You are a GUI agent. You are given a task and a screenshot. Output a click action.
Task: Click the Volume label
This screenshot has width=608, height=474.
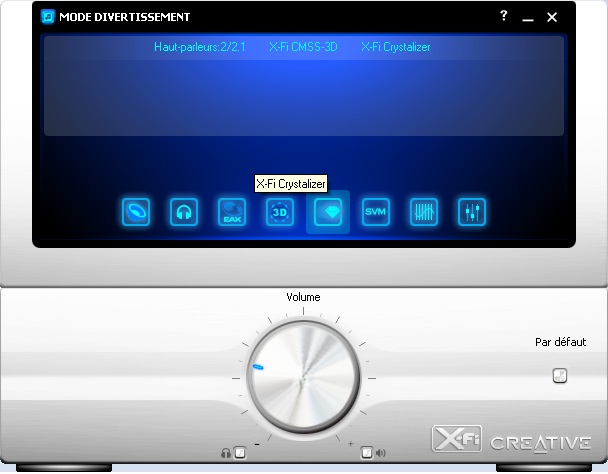click(303, 297)
